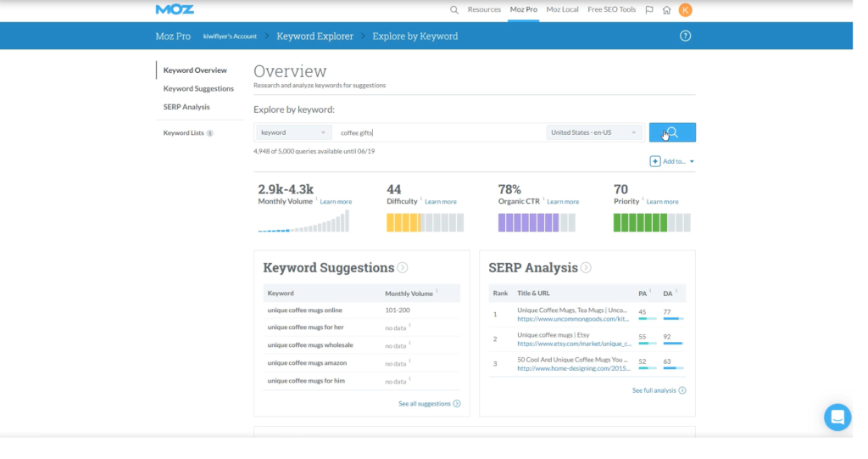Image resolution: width=868 pixels, height=459 pixels.
Task: Click arrow icon next to See all suggestions
Action: point(457,404)
